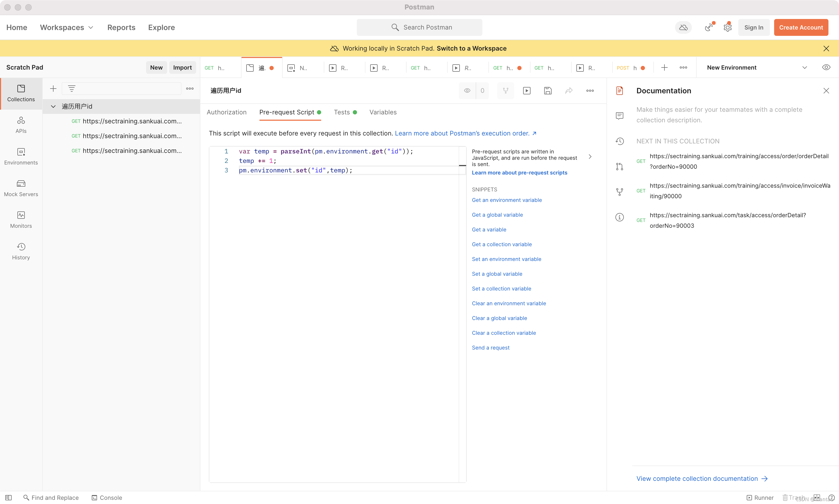Screen dimensions: 839x504
Task: Click the Search Postman field
Action: tap(419, 27)
